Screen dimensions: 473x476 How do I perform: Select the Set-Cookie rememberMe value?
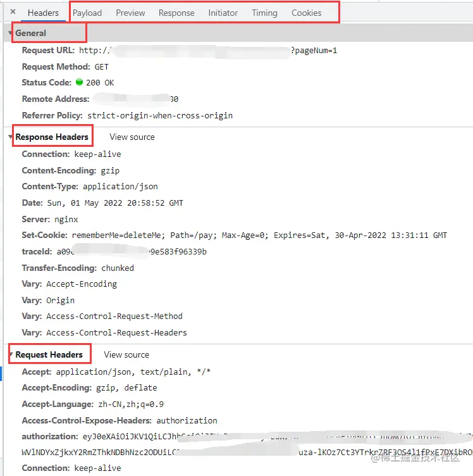[259, 235]
